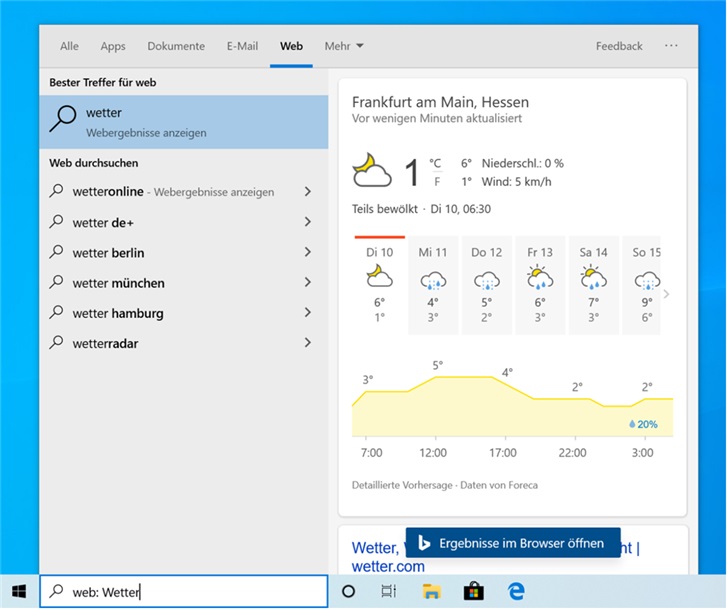Click Ergebnisse im Browser öffnen button
Image resolution: width=728 pixels, height=610 pixels.
point(513,543)
